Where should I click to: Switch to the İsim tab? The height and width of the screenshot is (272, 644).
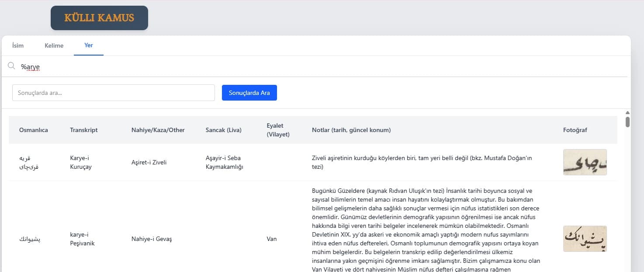(18, 45)
